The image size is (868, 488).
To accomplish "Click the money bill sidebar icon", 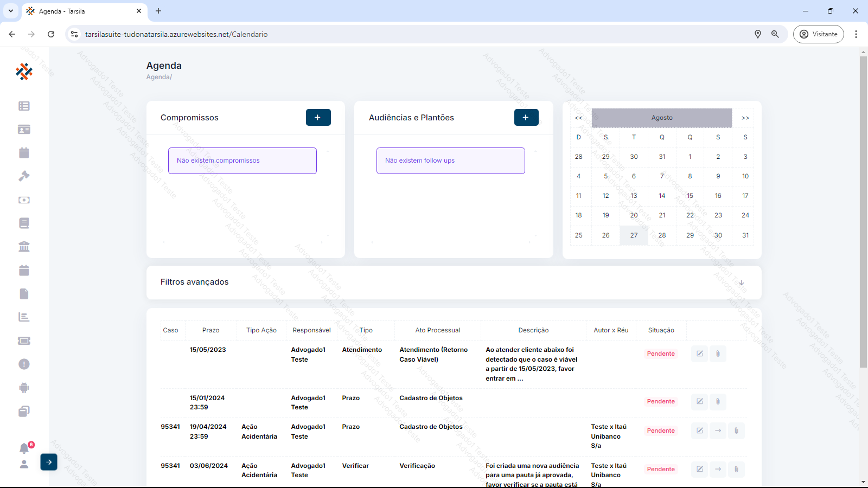I will 24,200.
